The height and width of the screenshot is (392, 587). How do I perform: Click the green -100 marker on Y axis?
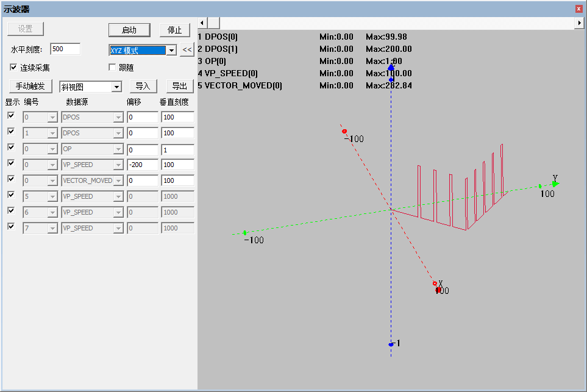(245, 233)
